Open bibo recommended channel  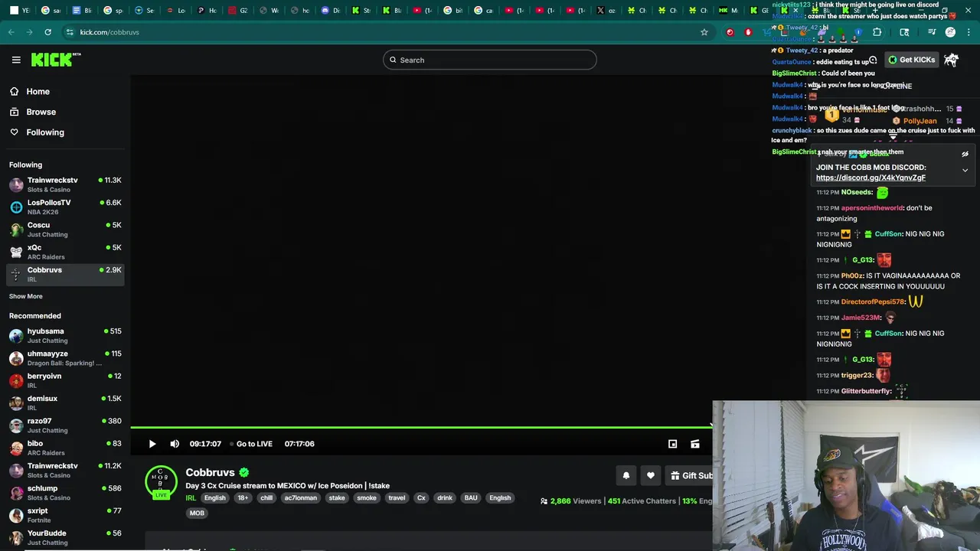(65, 448)
